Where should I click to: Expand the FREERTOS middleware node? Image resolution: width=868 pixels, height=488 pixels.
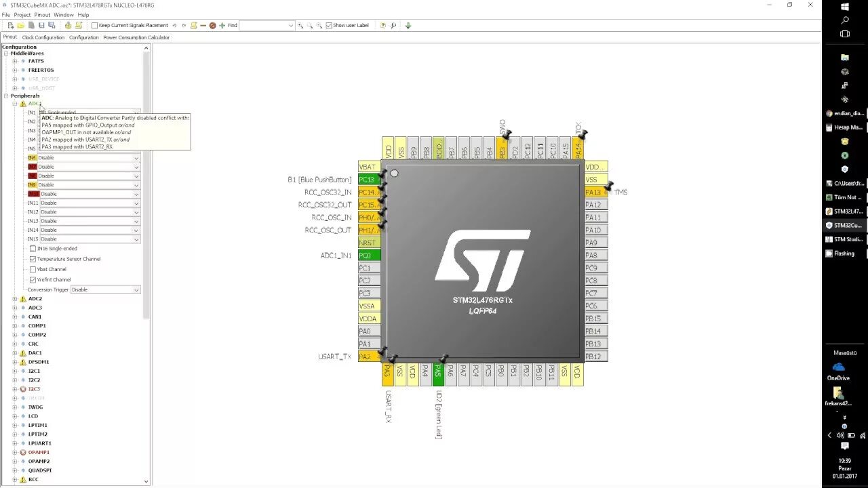15,70
